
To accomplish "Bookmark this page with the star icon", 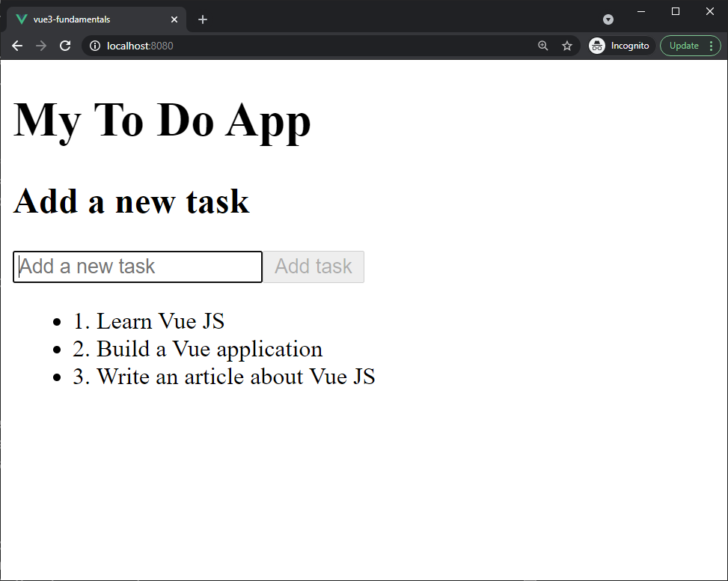I will [x=567, y=46].
